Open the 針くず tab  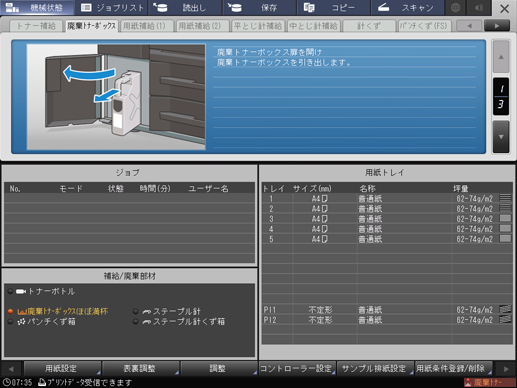(x=369, y=26)
